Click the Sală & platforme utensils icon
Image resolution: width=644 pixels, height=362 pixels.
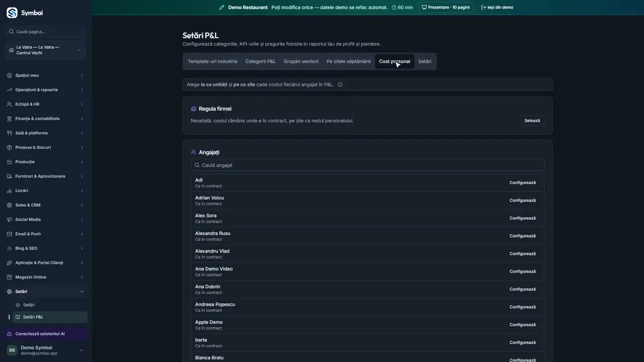[x=10, y=133]
